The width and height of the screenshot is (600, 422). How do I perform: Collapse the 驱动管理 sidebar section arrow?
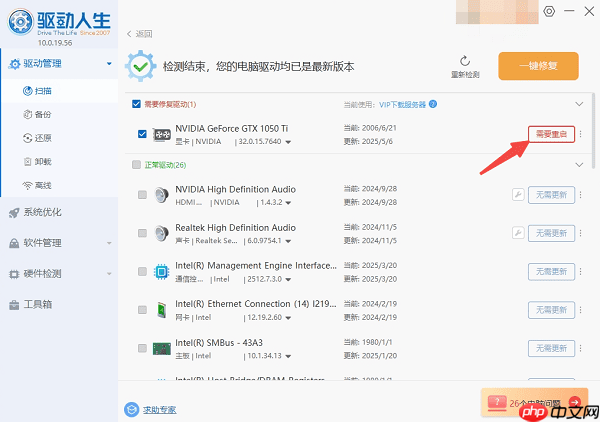pyautogui.click(x=109, y=64)
